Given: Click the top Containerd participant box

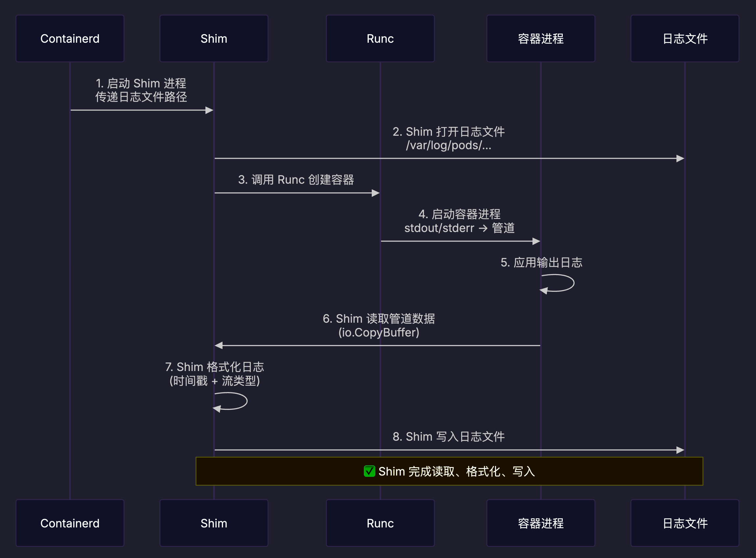Looking at the screenshot, I should (70, 38).
